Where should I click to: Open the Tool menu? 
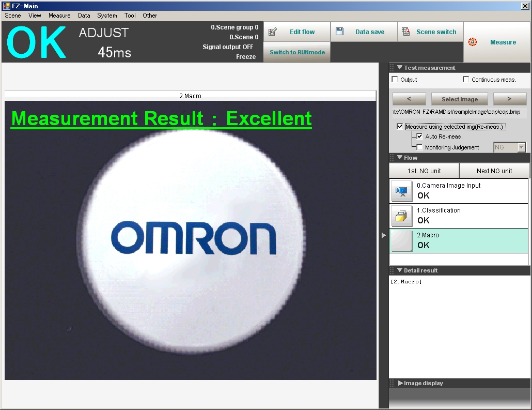(130, 16)
